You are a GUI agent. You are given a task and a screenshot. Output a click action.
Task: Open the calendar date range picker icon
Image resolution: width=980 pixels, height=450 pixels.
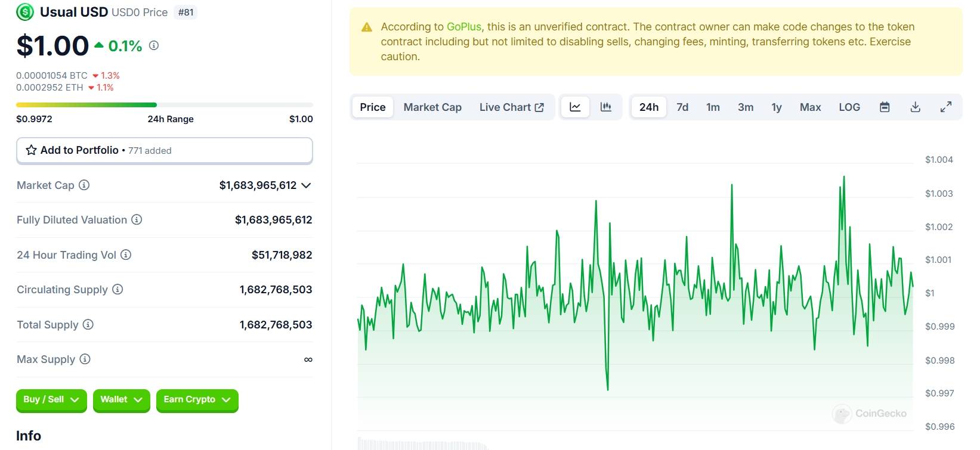coord(885,107)
